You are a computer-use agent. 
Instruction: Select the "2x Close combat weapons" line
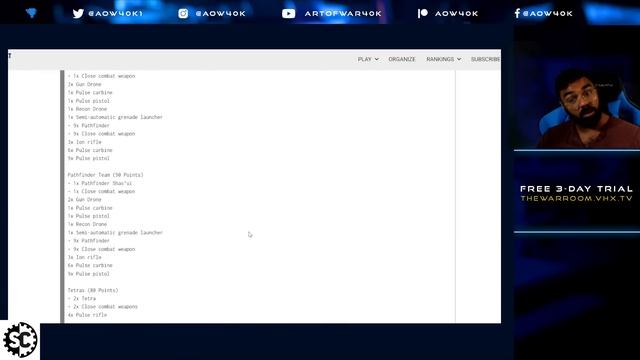point(102,307)
